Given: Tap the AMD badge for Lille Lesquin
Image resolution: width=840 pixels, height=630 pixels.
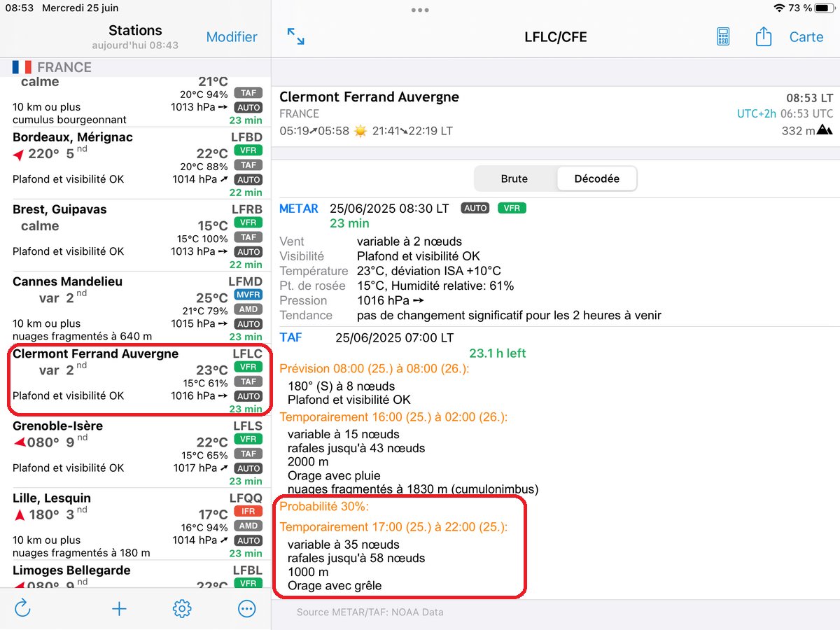Looking at the screenshot, I should [x=248, y=526].
